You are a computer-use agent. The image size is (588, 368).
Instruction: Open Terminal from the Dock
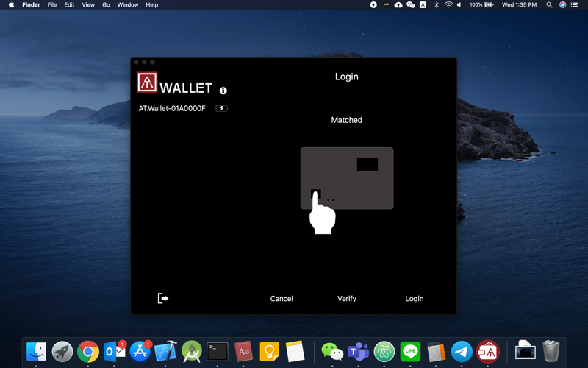tap(218, 352)
